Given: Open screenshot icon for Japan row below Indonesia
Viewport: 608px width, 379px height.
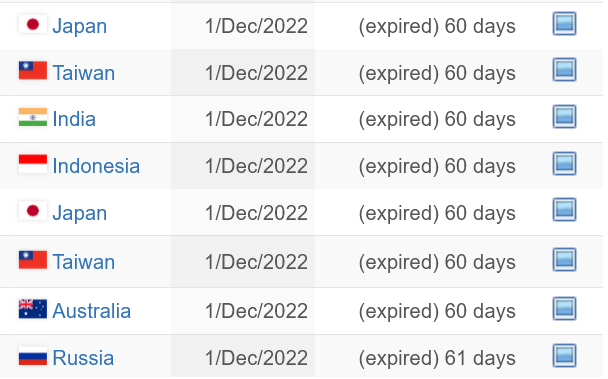Looking at the screenshot, I should pyautogui.click(x=564, y=210).
